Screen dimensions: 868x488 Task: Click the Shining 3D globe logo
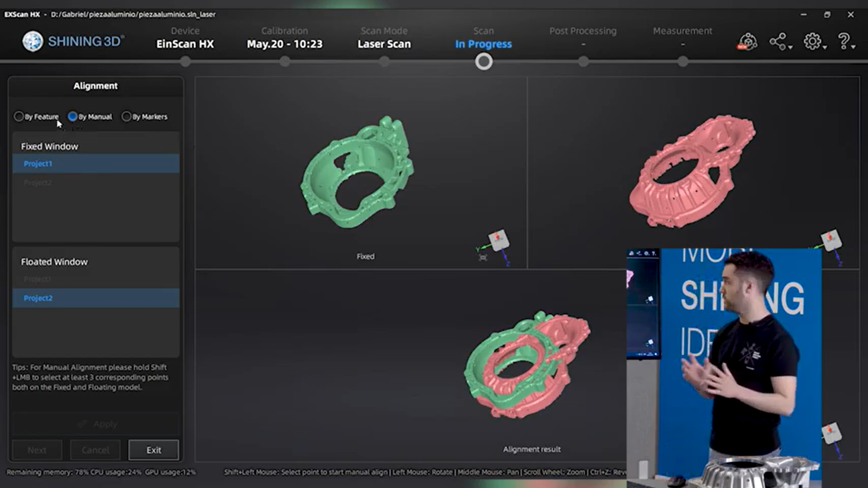pos(33,42)
